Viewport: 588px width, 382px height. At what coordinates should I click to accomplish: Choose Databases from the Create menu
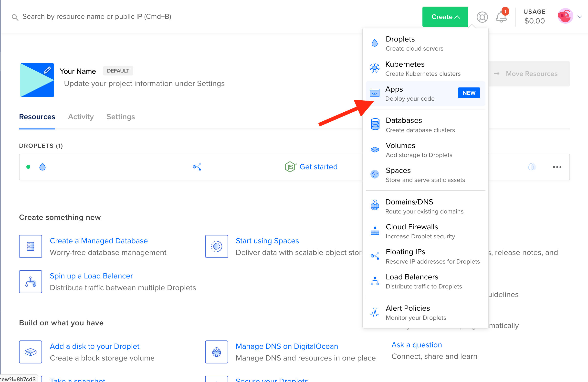click(425, 125)
